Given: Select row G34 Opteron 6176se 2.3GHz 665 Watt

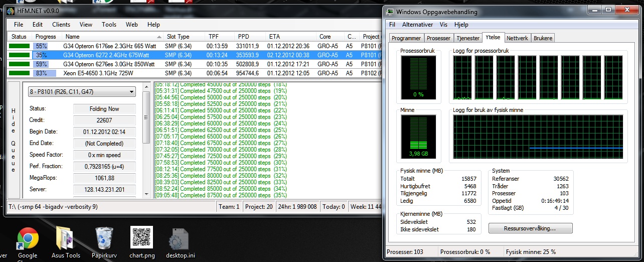Looking at the screenshot, I should [x=194, y=46].
